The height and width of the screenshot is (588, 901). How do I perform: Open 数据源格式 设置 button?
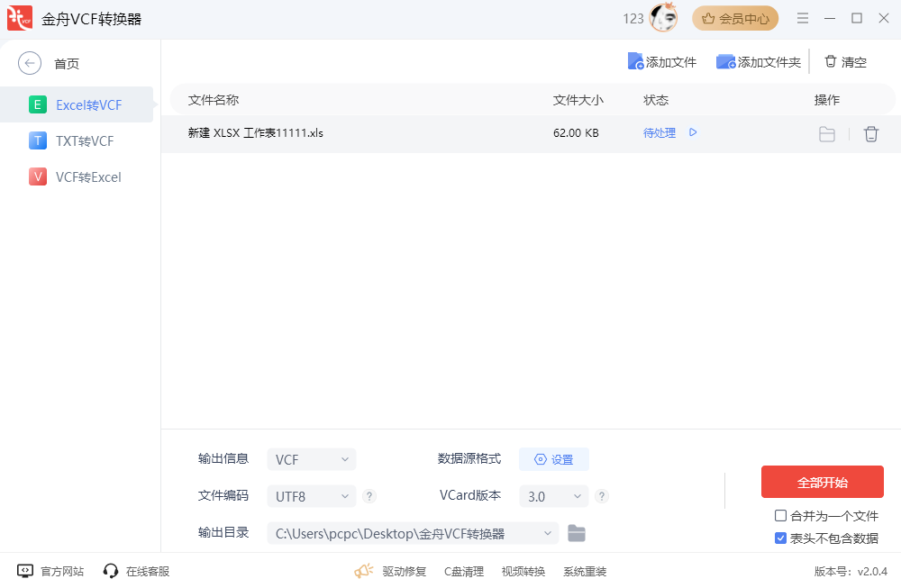554,459
